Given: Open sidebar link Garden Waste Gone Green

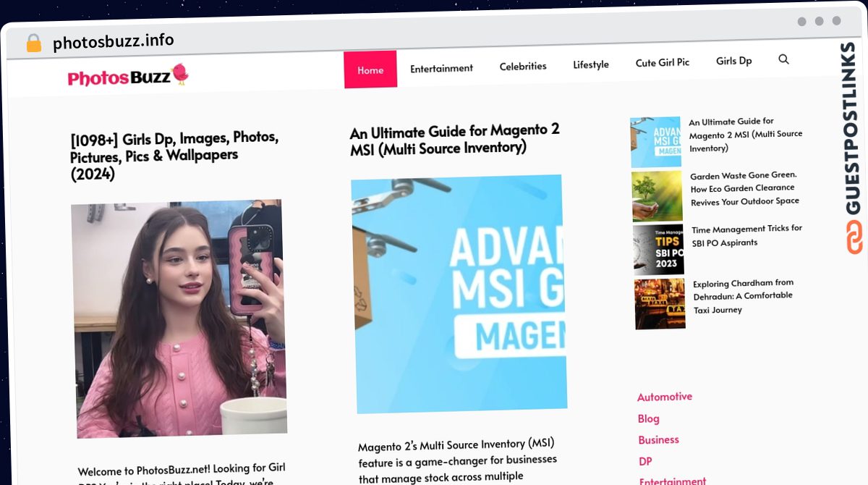Looking at the screenshot, I should [x=745, y=188].
